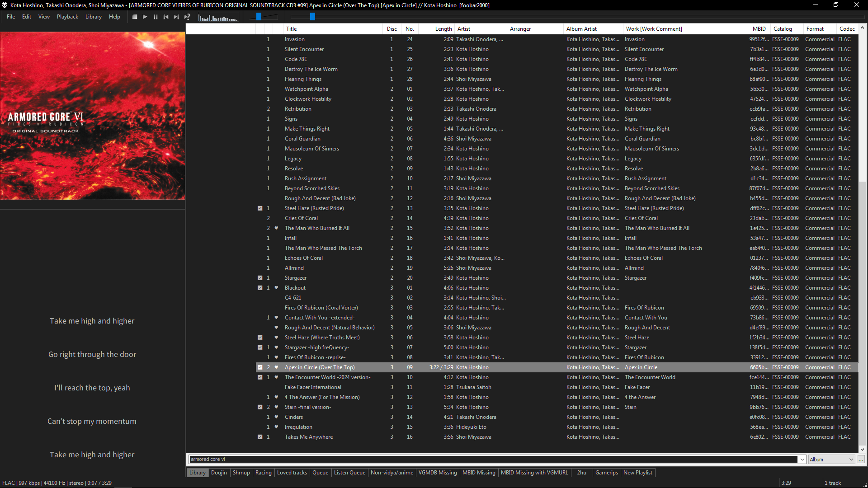Toggle checkbox on Blackout row
Screen dimensions: 868x488
(x=260, y=288)
